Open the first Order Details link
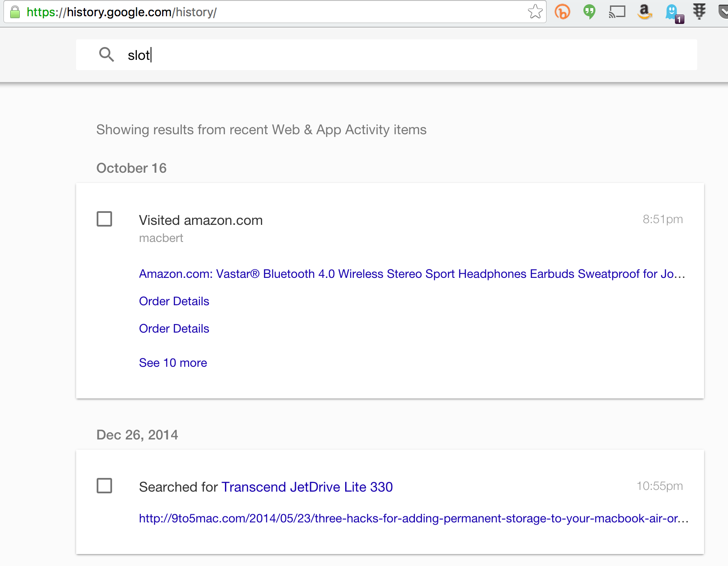The height and width of the screenshot is (566, 728). [174, 301]
